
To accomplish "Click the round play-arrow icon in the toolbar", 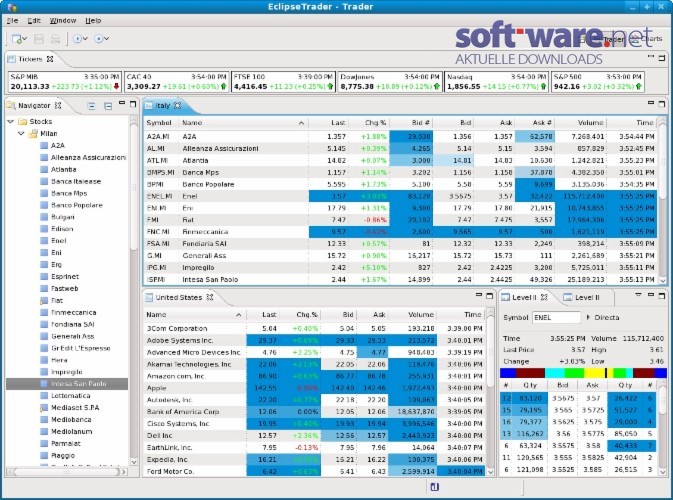I will click(77, 39).
